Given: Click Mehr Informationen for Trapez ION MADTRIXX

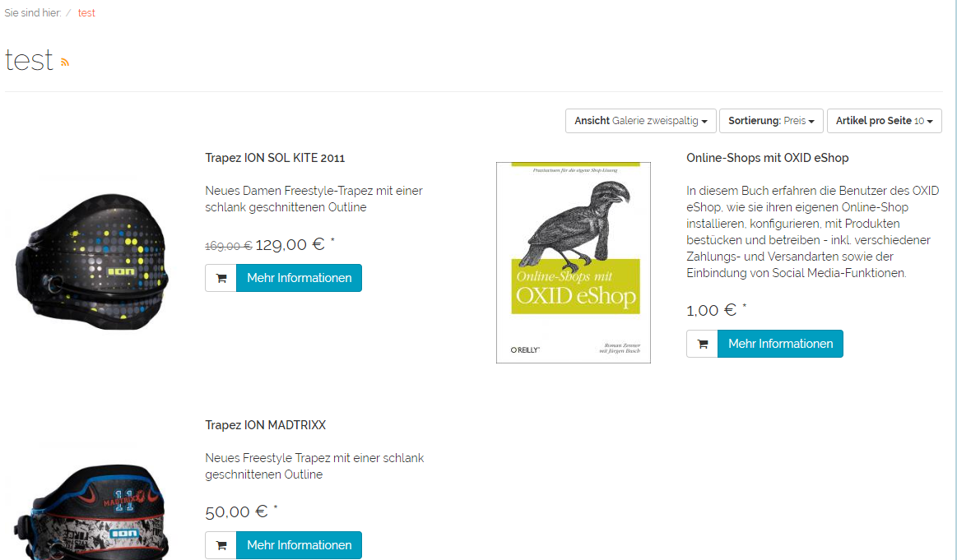Looking at the screenshot, I should point(299,545).
